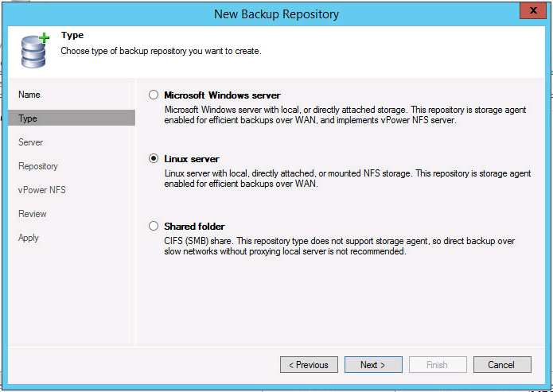This screenshot has width=553, height=392.
Task: Click the greyed-out Finish button
Action: point(437,365)
